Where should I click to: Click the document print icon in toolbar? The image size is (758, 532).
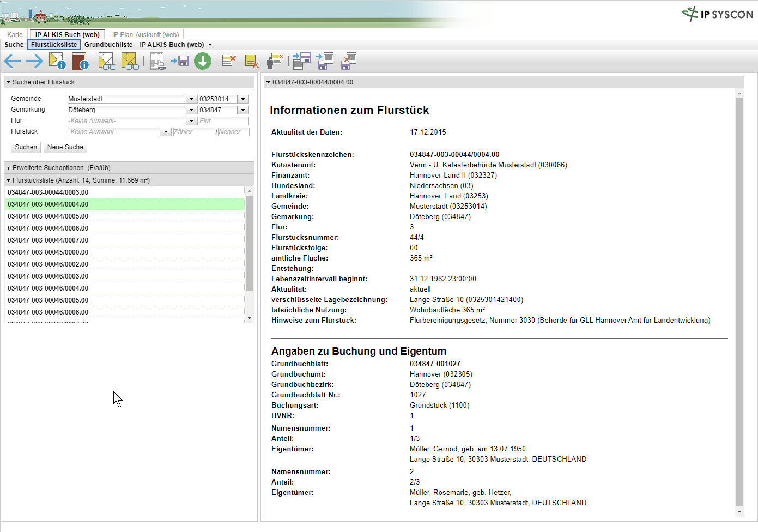tap(157, 61)
